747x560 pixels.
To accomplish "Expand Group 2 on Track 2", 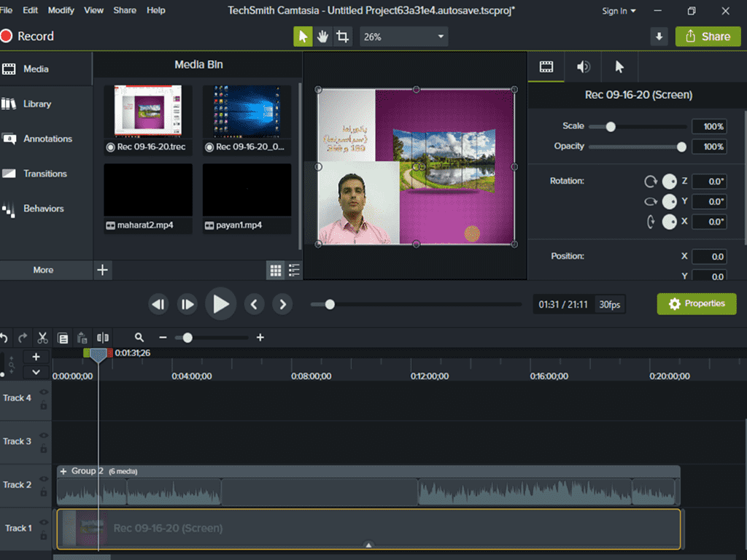I will coord(63,472).
